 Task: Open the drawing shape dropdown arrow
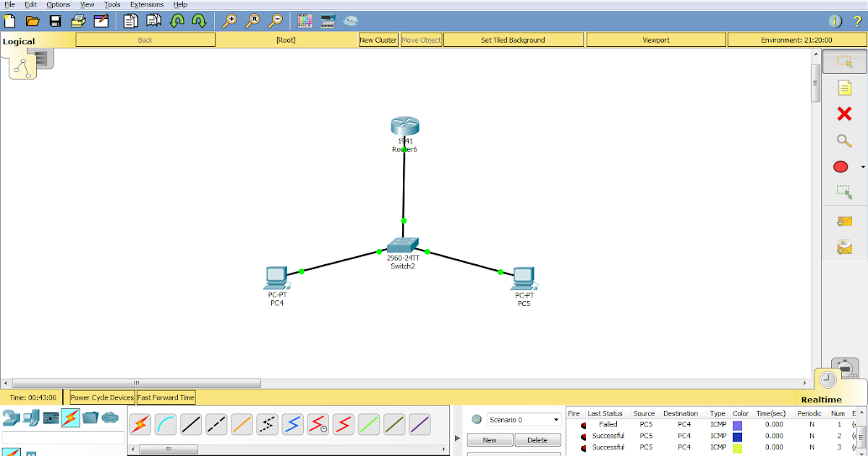point(861,166)
